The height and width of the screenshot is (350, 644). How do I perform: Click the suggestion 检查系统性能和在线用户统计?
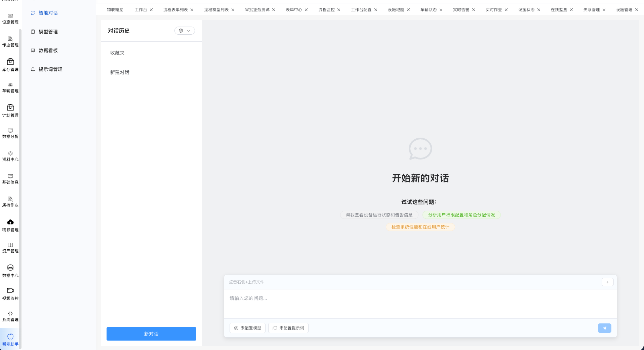coord(420,227)
